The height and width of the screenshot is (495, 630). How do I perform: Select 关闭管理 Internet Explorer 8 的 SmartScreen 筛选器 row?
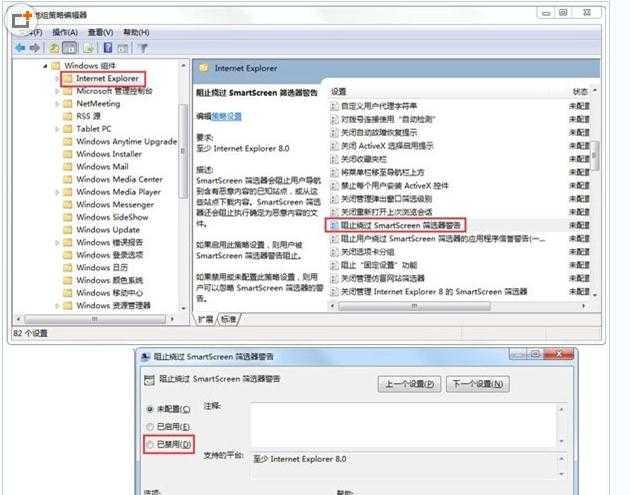pyautogui.click(x=459, y=292)
